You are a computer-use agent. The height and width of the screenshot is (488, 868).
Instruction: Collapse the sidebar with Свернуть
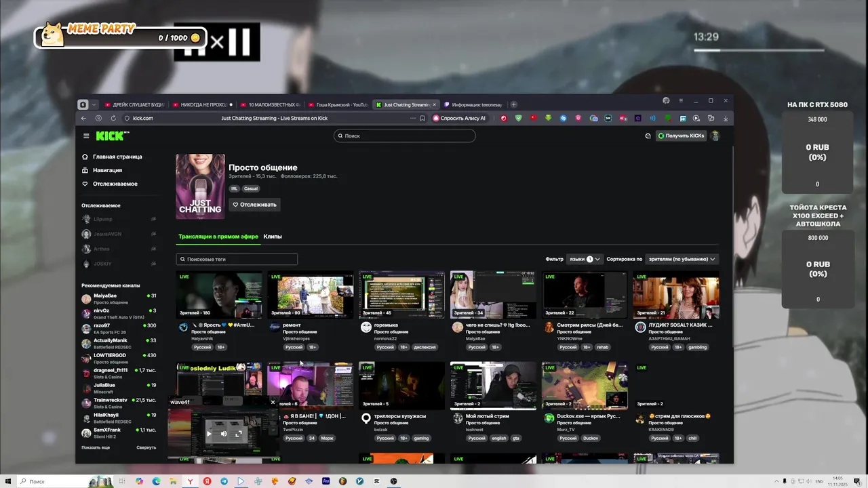click(146, 447)
